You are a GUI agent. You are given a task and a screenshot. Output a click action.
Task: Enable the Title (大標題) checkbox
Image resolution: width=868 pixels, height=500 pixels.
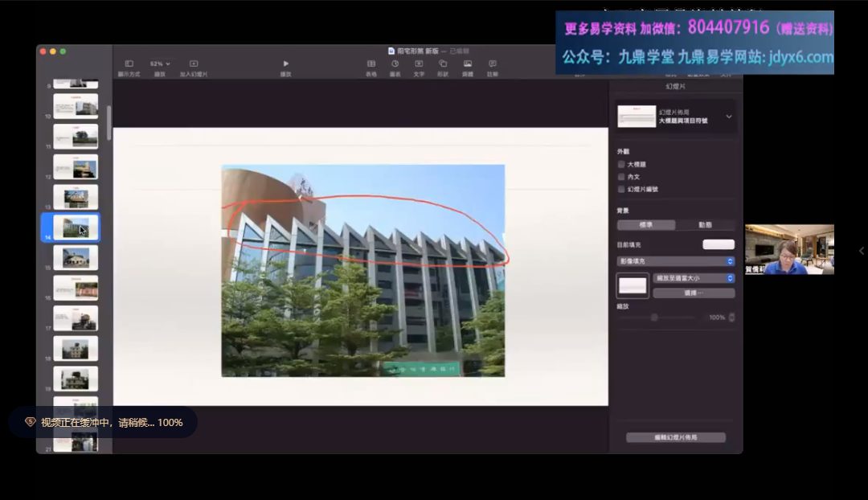coord(621,164)
